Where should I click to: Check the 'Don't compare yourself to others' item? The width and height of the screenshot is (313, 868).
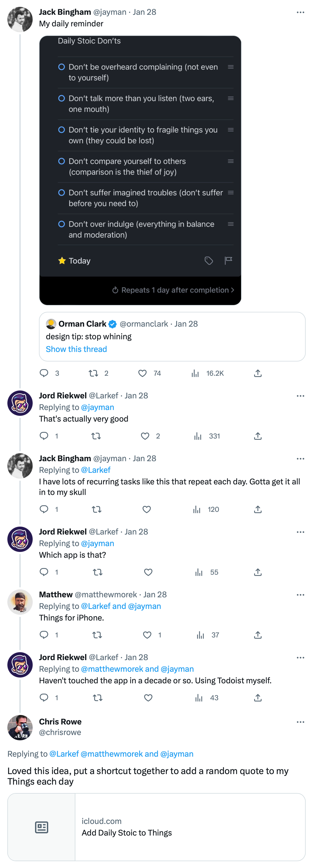tap(62, 161)
